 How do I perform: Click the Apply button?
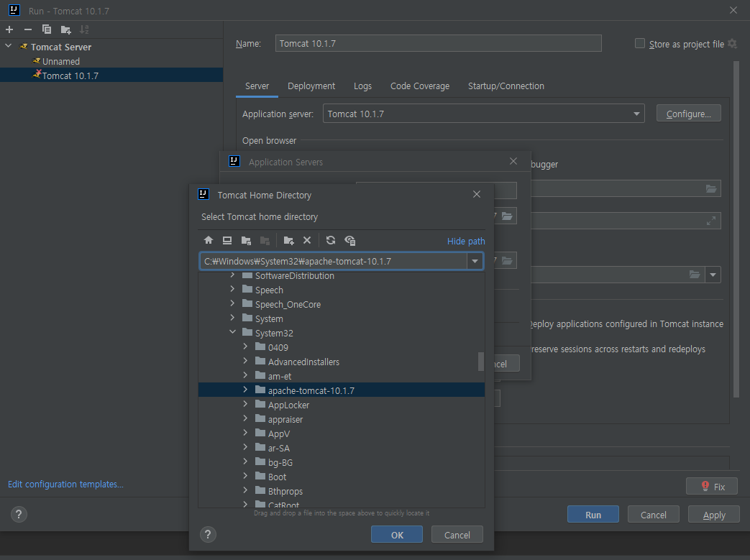click(714, 515)
